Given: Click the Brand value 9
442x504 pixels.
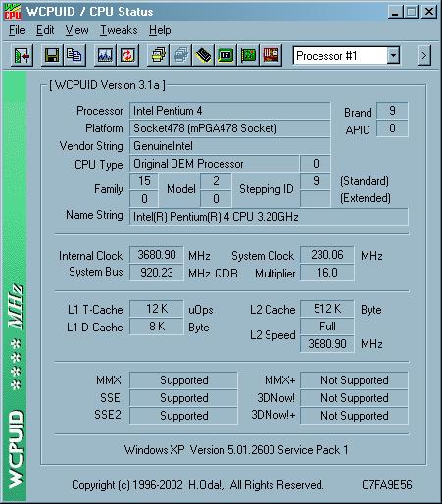Looking at the screenshot, I should tap(392, 111).
